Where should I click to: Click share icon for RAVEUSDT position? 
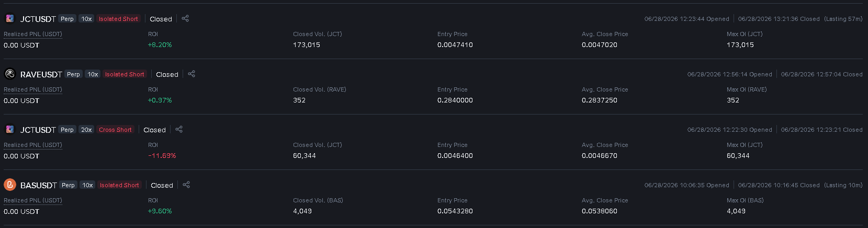click(x=191, y=74)
